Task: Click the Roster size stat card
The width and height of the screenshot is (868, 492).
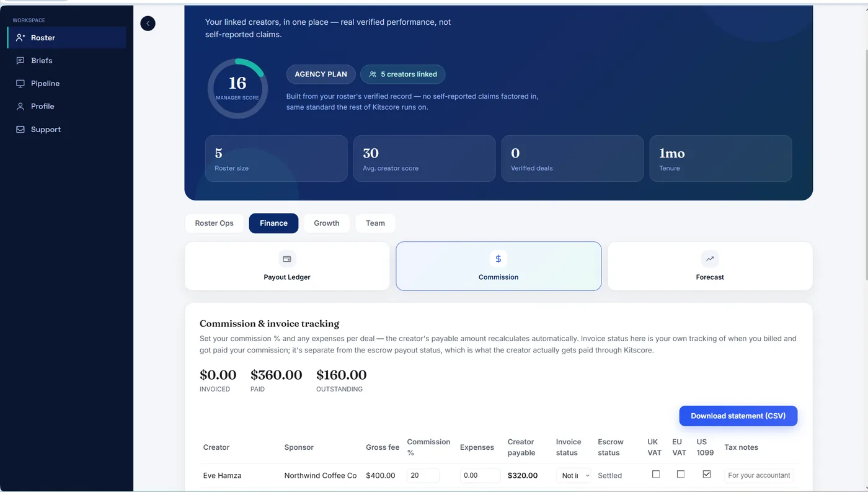Action: click(x=276, y=159)
